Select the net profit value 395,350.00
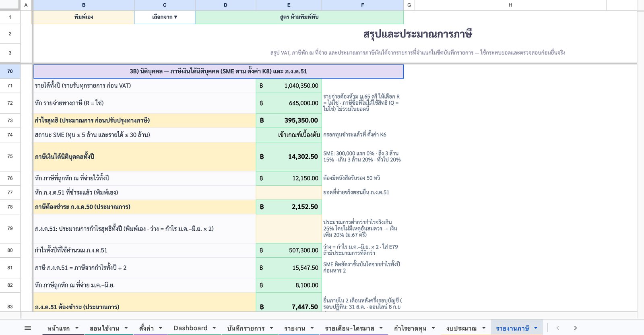 289,120
